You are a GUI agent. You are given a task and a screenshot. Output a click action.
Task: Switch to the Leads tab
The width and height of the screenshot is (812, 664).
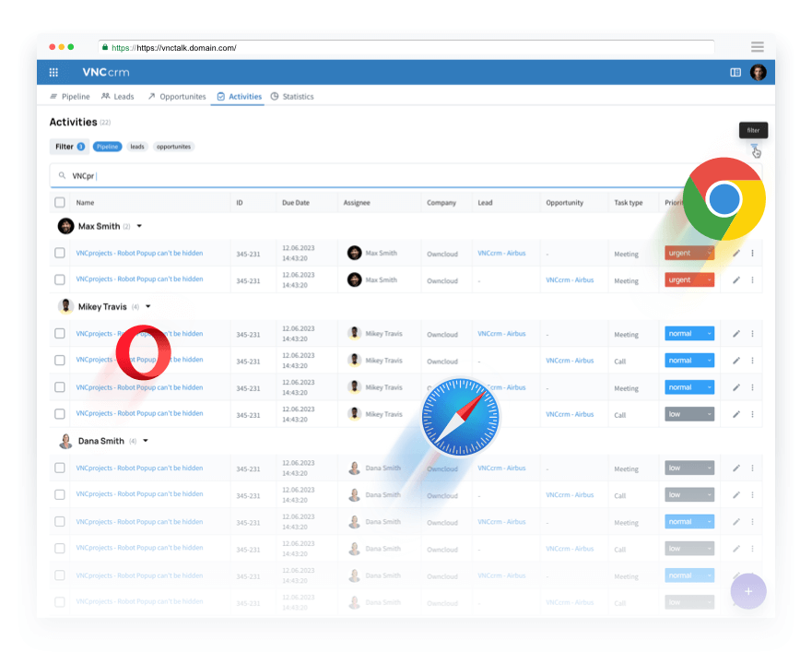coord(118,97)
